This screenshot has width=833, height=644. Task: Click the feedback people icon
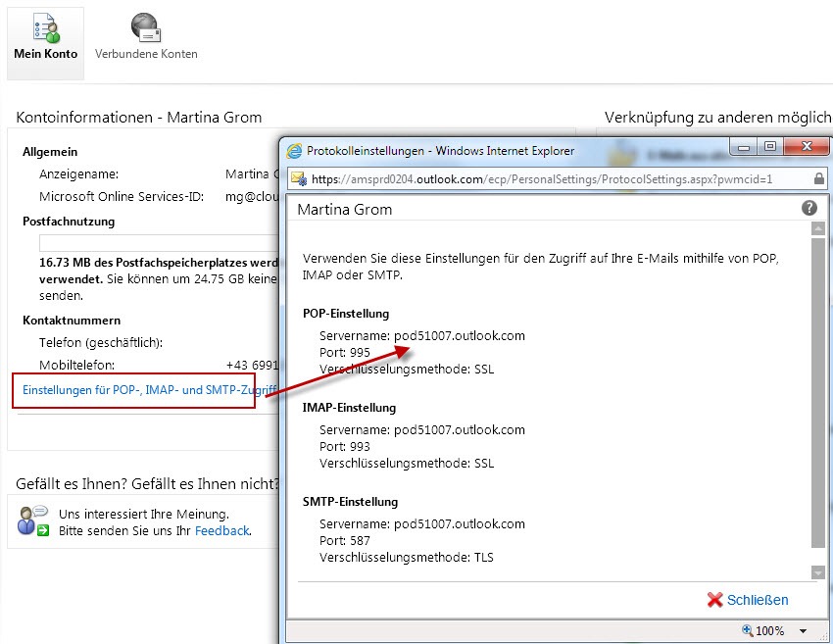pos(33,520)
